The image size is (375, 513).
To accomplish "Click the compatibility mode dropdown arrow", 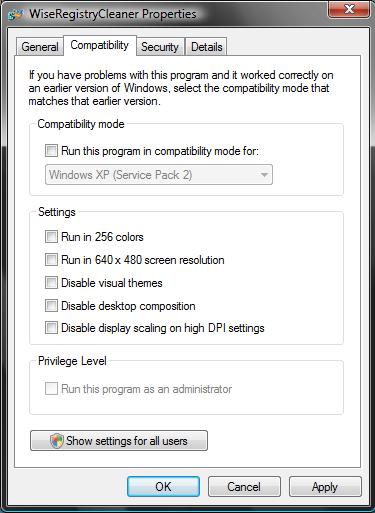I will (x=264, y=175).
